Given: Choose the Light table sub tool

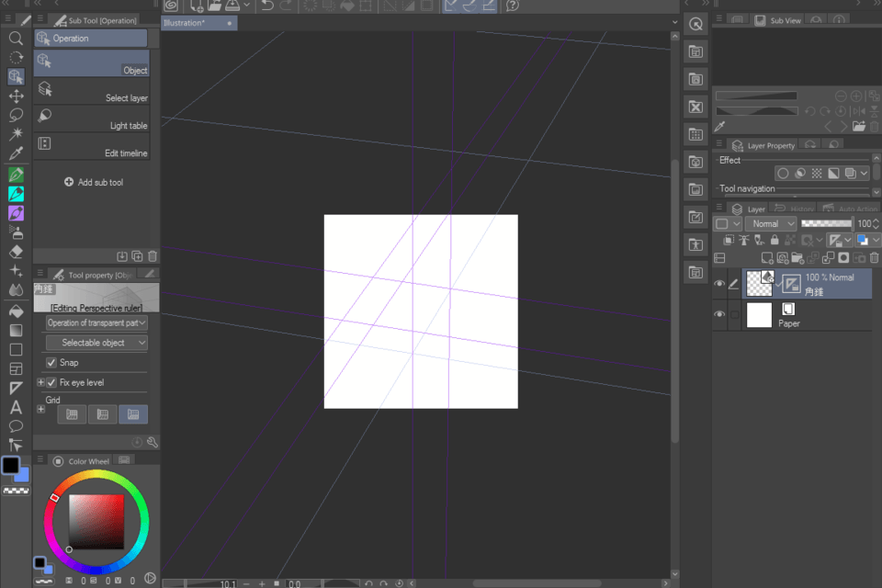Looking at the screenshot, I should [92, 119].
